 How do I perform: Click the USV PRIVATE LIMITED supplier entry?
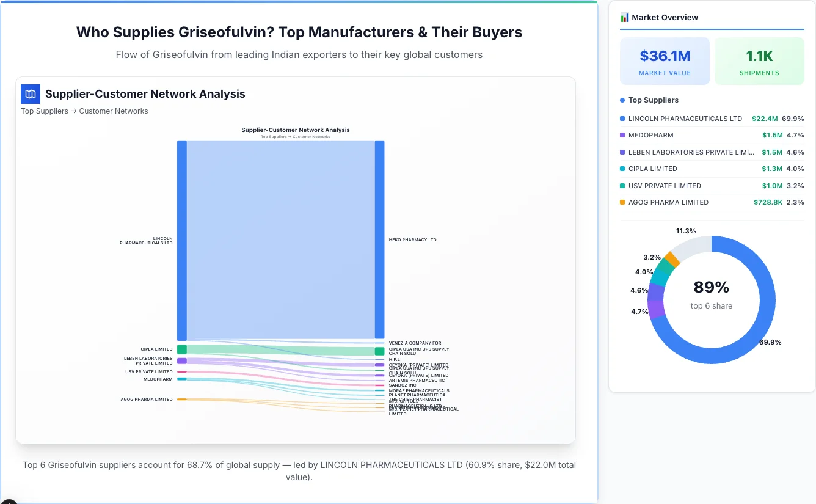click(x=666, y=186)
